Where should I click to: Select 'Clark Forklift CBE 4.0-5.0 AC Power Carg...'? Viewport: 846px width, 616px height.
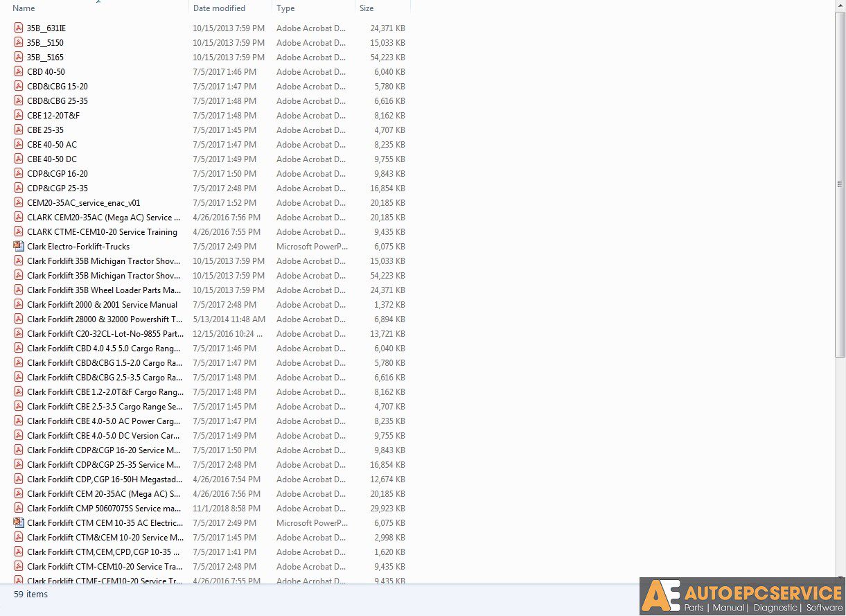(x=104, y=421)
